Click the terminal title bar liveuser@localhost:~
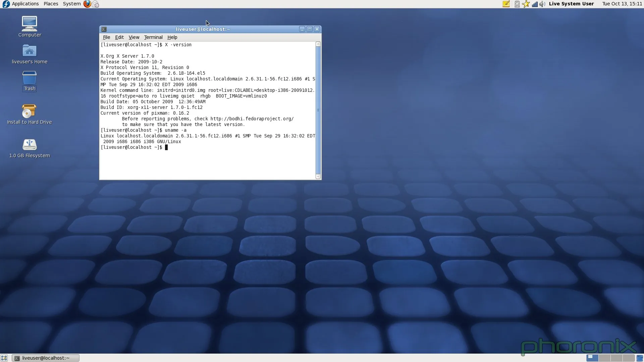 [203, 29]
